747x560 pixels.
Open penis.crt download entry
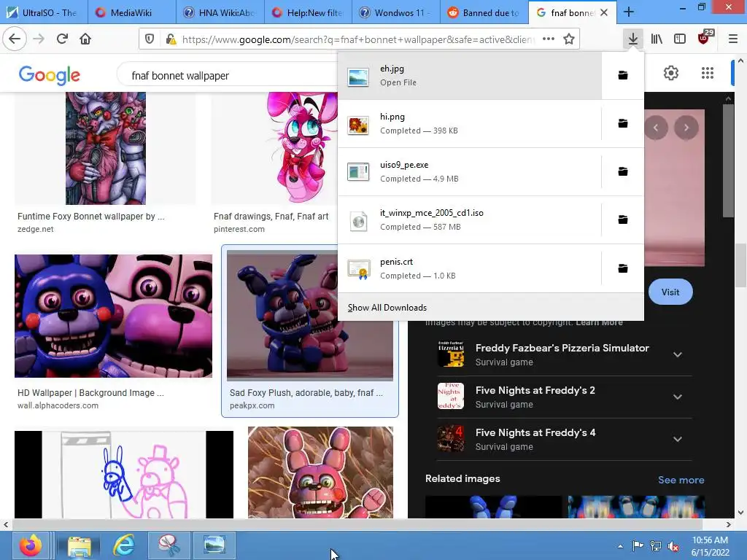click(470, 268)
